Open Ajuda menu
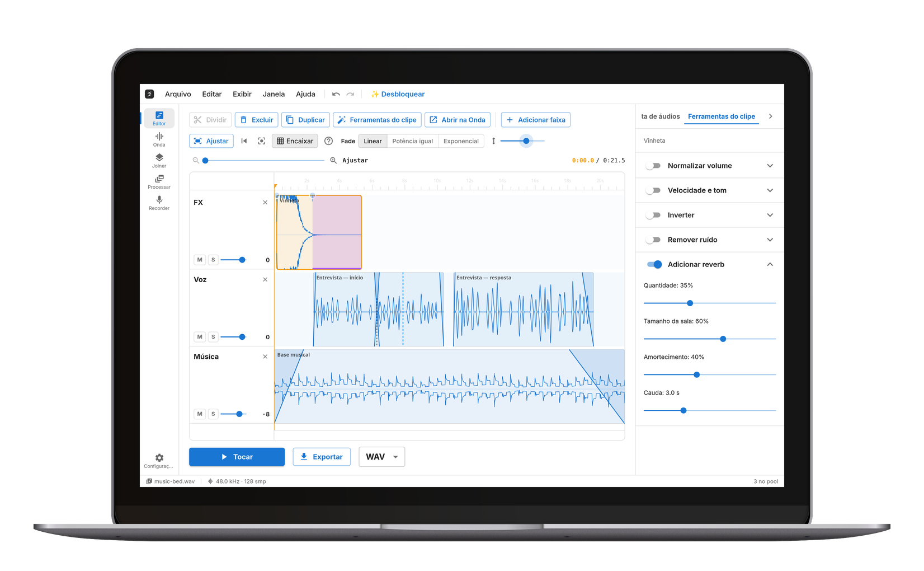The image size is (924, 571). [x=305, y=94]
